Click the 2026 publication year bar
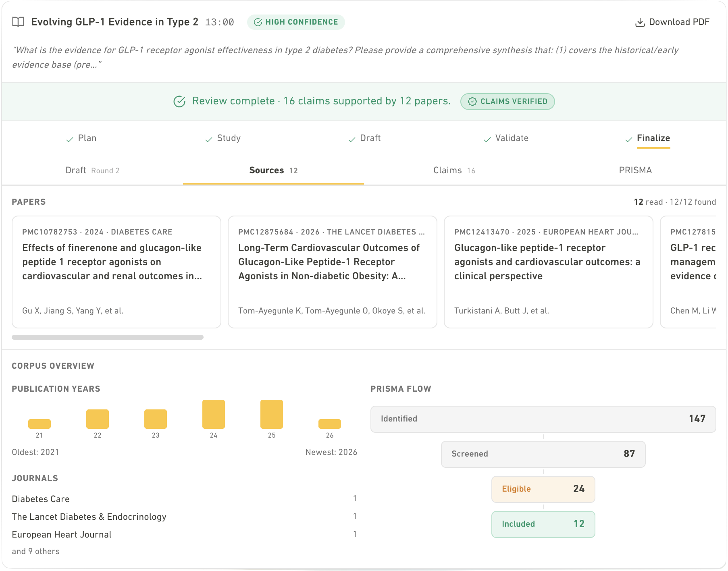Viewport: 728px width, 571px height. pos(330,424)
